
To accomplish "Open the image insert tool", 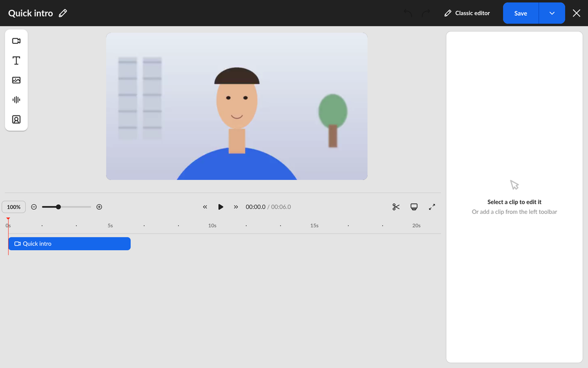I will pos(16,80).
